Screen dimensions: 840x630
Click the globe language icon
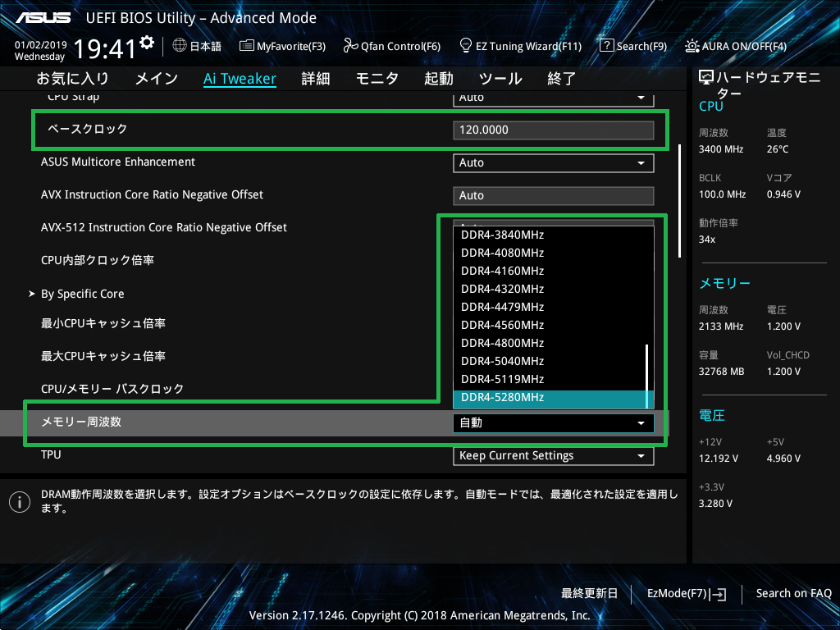point(180,46)
